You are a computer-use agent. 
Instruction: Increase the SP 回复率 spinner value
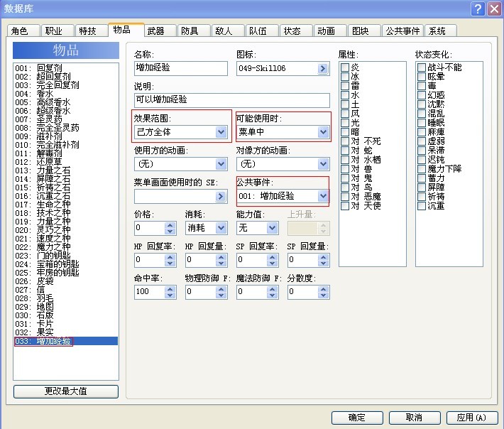[273, 257]
